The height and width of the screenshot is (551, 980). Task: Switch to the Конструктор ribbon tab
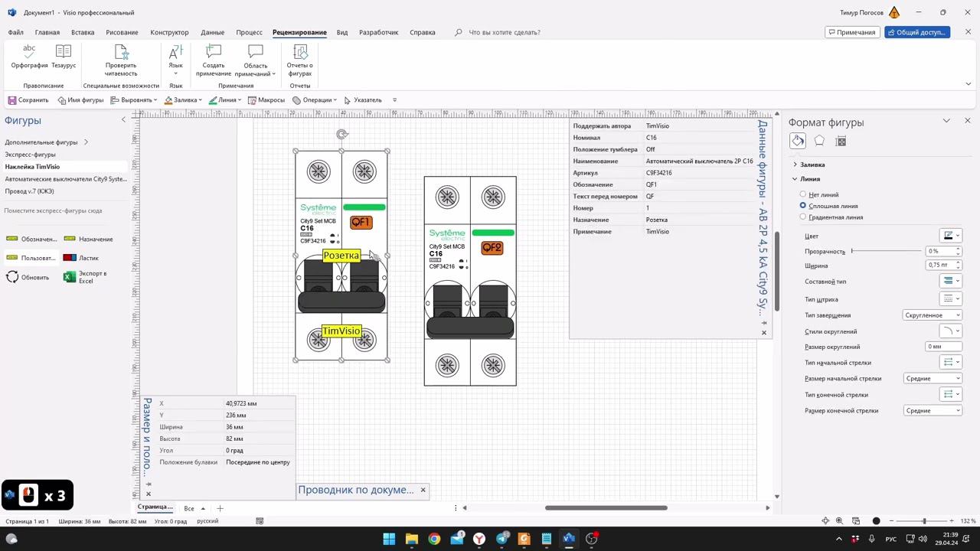(x=169, y=32)
